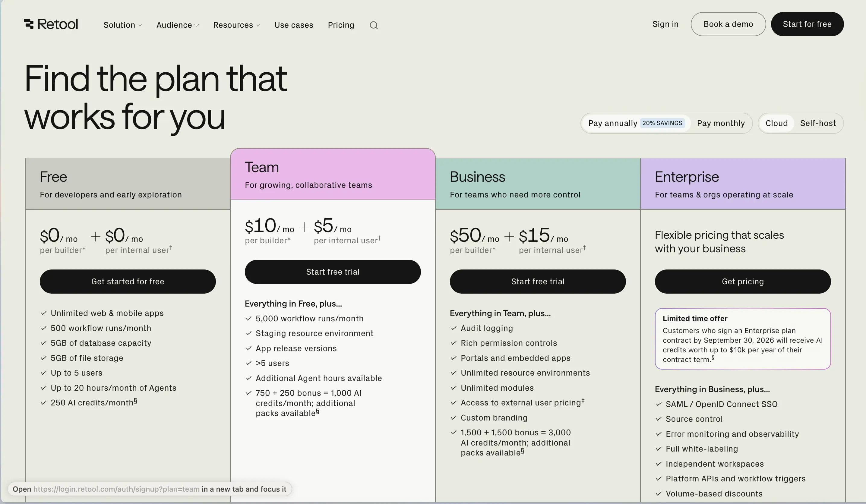Click 'Error monitoring and observability' feature
This screenshot has height=504, width=866.
[x=732, y=434]
